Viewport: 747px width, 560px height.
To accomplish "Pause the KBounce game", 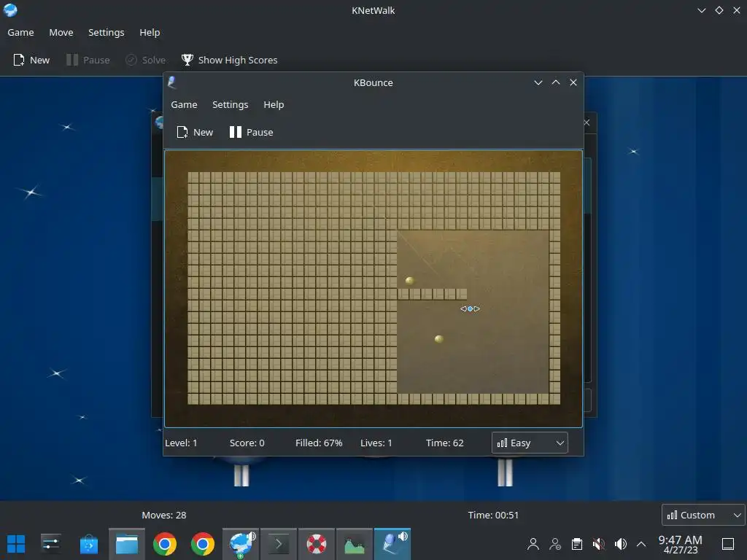I will point(251,133).
